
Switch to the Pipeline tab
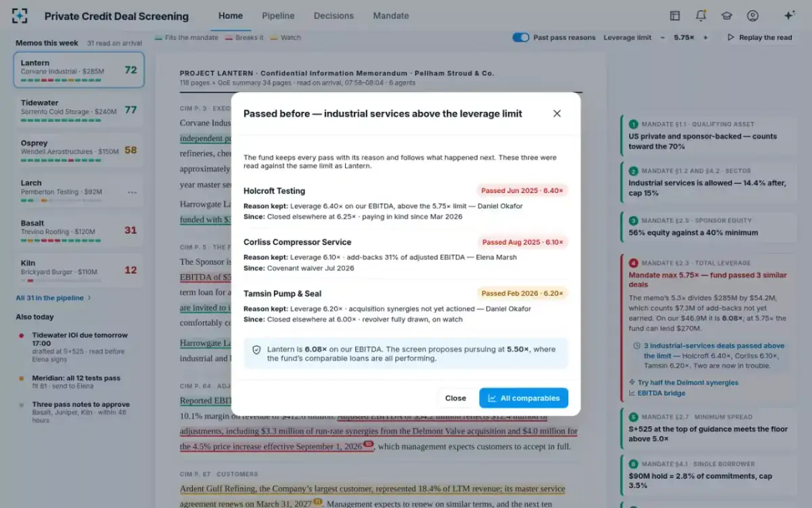(278, 16)
